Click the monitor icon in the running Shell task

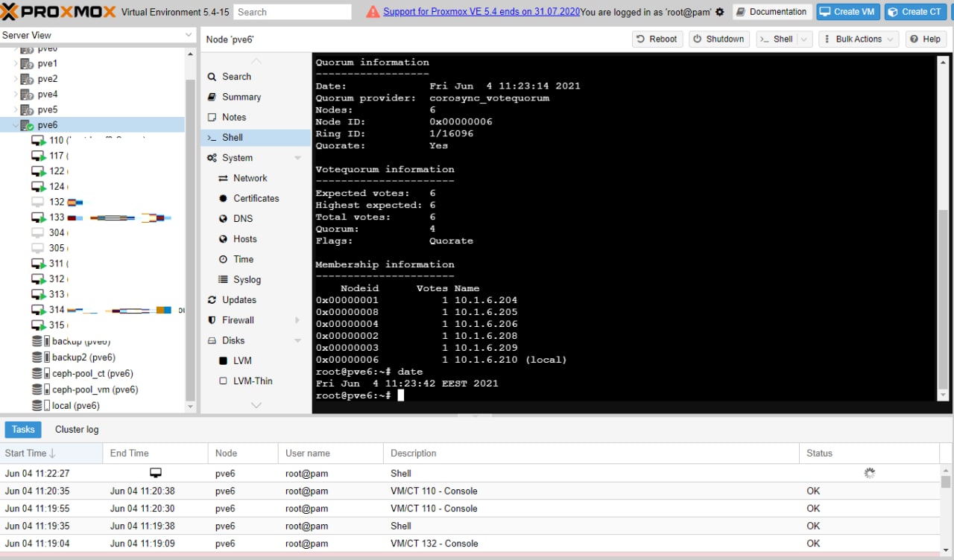pyautogui.click(x=156, y=473)
